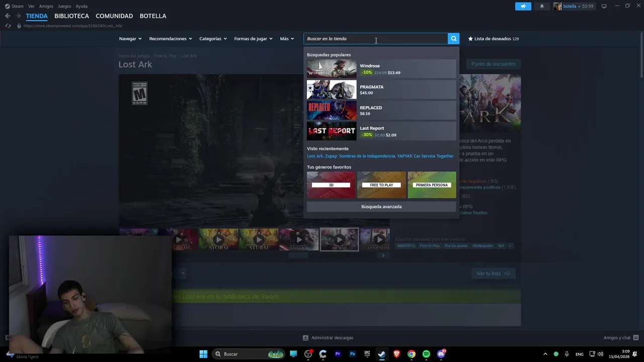Click the volume icon in the system tray

pyautogui.click(x=600, y=354)
